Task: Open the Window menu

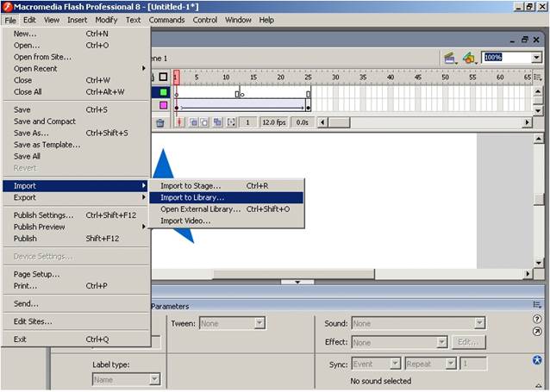Action: pyautogui.click(x=238, y=20)
